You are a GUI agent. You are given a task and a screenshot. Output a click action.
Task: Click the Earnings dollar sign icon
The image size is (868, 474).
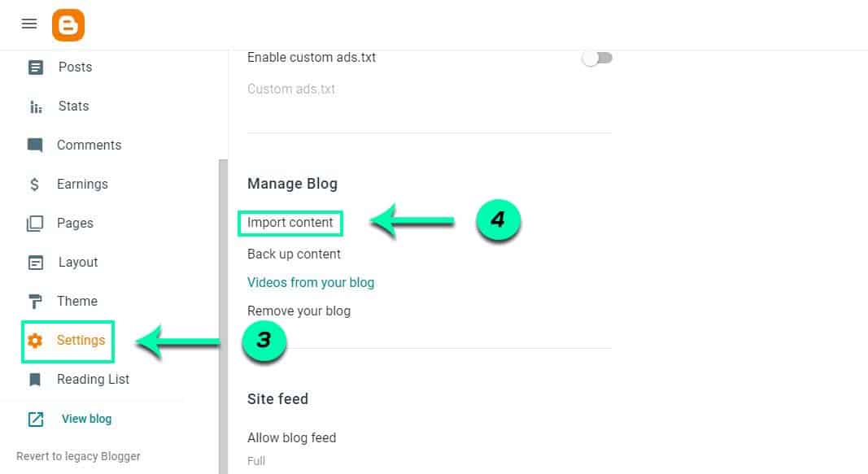[x=35, y=185]
